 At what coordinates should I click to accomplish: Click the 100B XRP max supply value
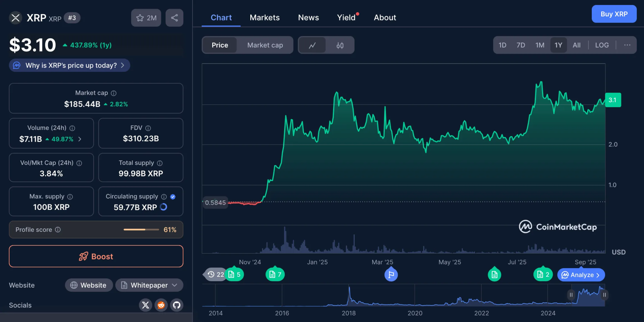[x=51, y=207]
